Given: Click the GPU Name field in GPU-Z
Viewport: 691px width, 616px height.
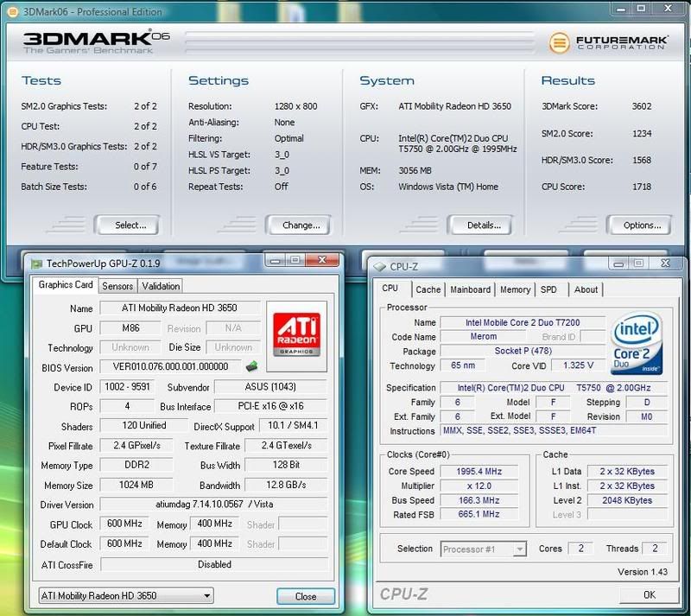Looking at the screenshot, I should (x=180, y=308).
